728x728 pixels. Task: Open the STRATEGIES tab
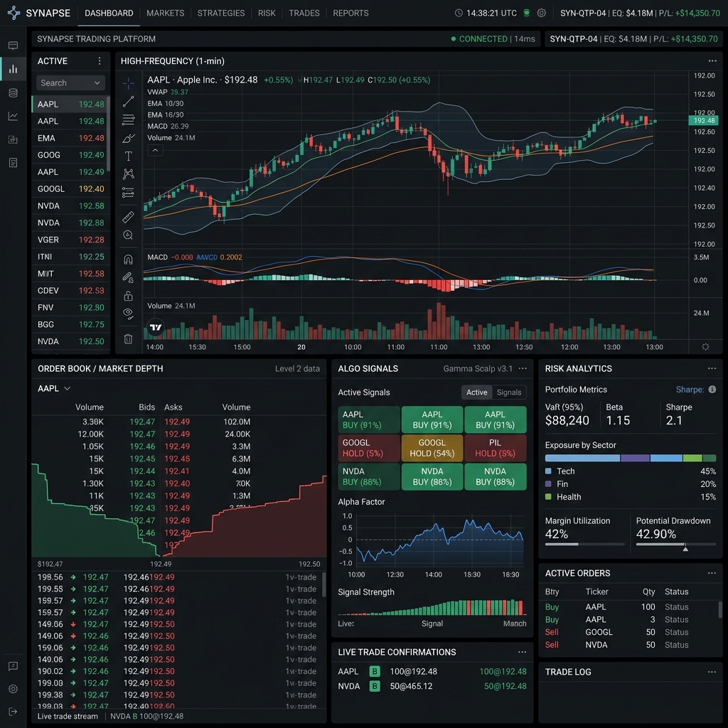click(221, 13)
